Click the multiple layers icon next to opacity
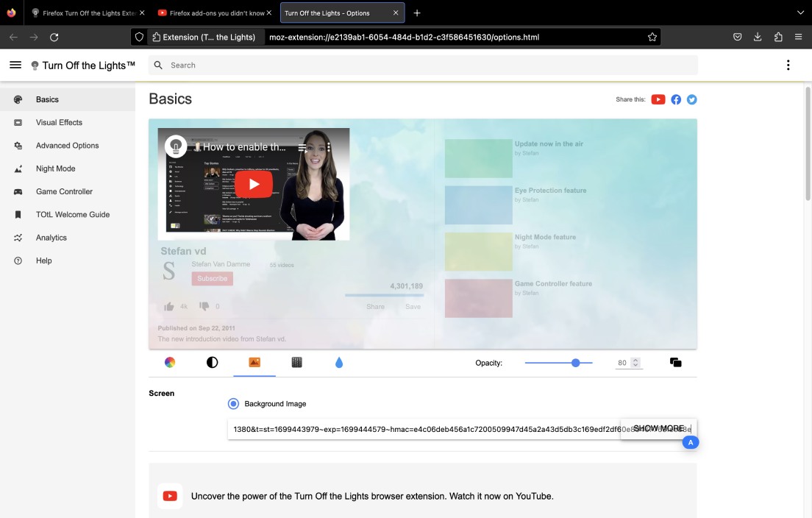This screenshot has width=812, height=518. click(676, 363)
